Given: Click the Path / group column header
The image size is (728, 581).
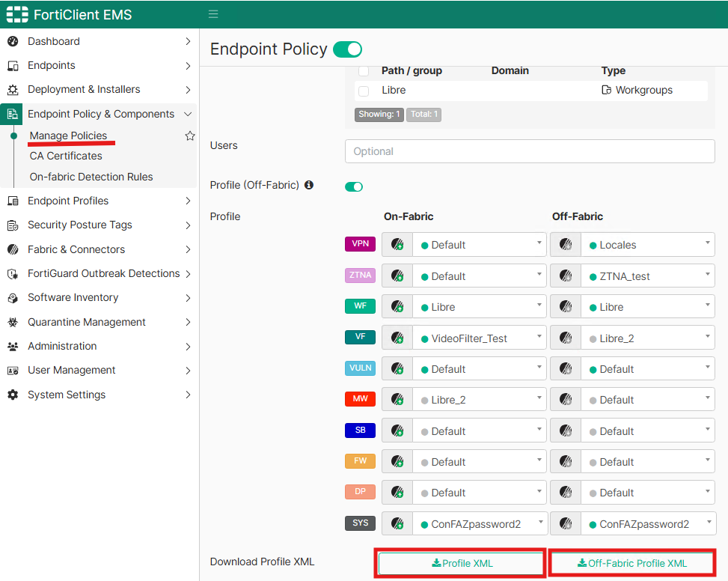Looking at the screenshot, I should point(412,70).
